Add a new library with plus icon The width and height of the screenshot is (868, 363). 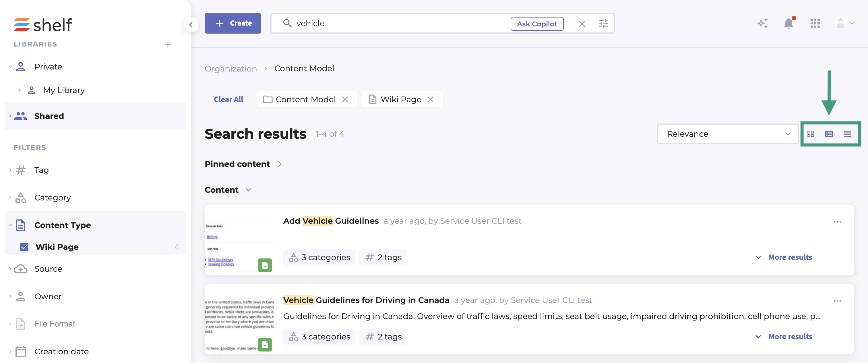coord(168,44)
